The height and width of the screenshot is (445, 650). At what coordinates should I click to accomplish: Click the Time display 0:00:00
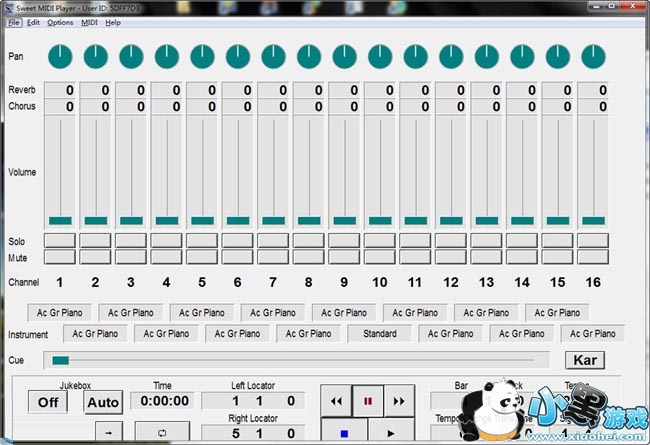tap(162, 401)
